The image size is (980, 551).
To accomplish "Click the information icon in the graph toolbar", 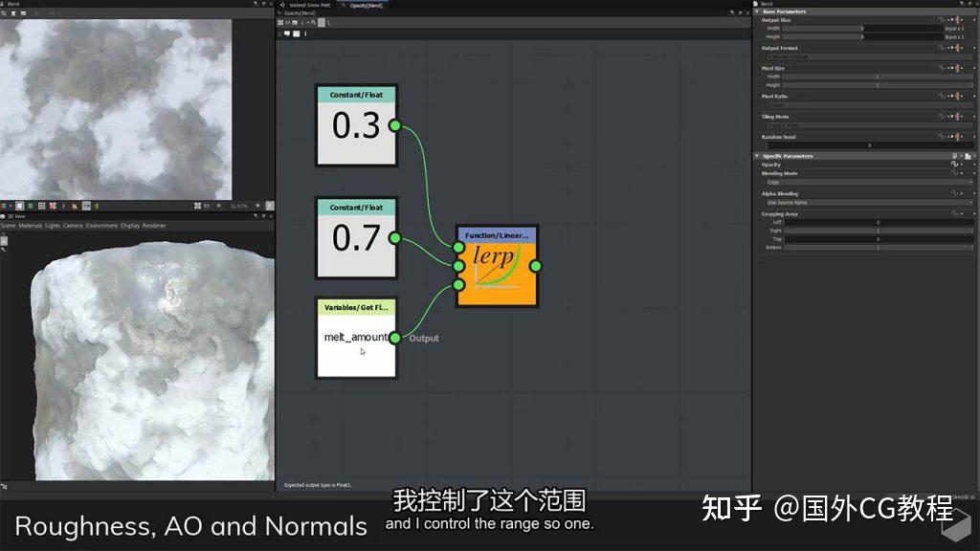I will click(x=305, y=33).
